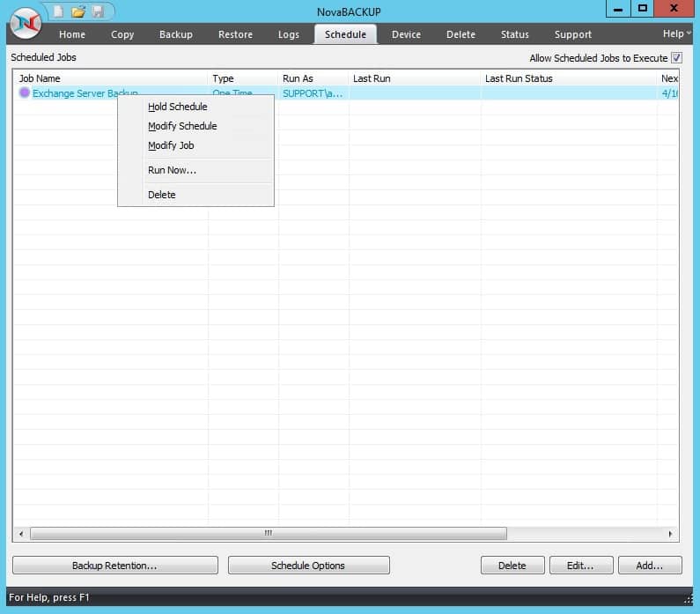700x614 pixels.
Task: Open the Restore tab
Action: pos(235,34)
